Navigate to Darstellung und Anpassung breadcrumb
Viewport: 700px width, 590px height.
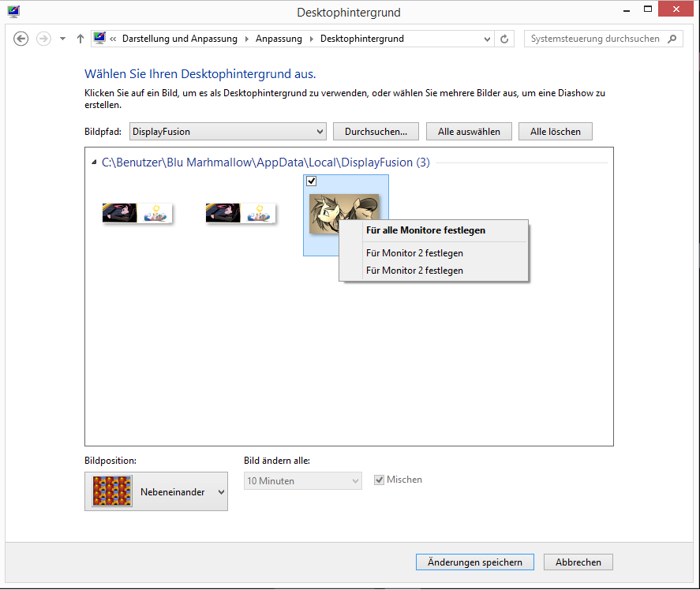pyautogui.click(x=180, y=39)
